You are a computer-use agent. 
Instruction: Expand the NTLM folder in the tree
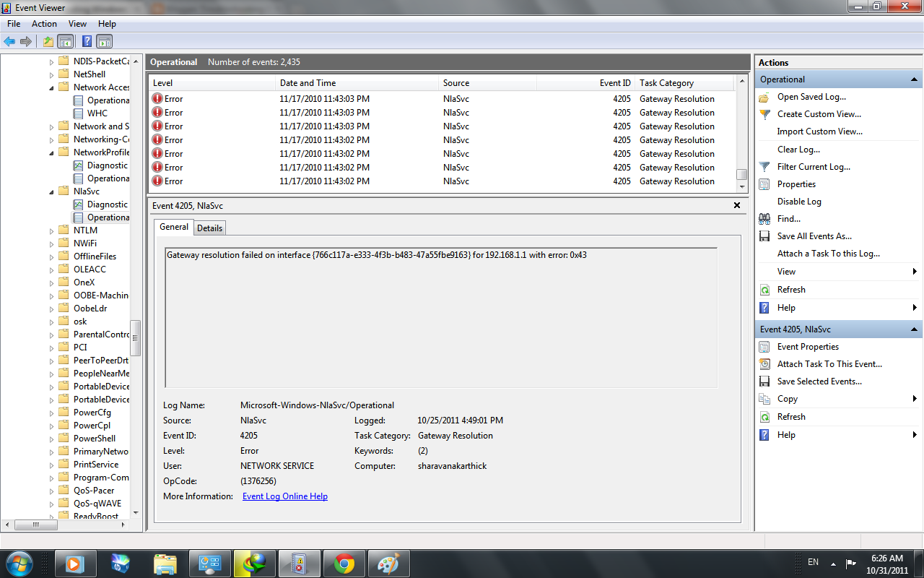tap(51, 230)
